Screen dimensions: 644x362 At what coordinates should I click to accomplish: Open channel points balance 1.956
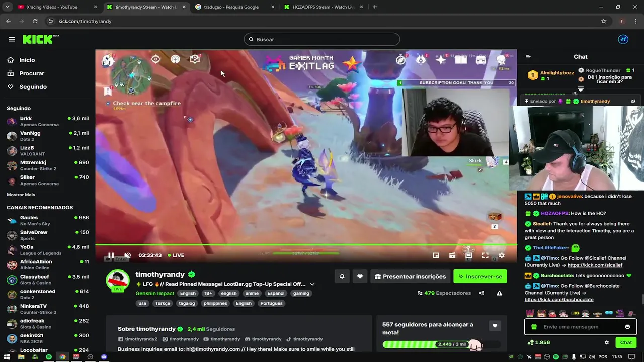point(539,342)
